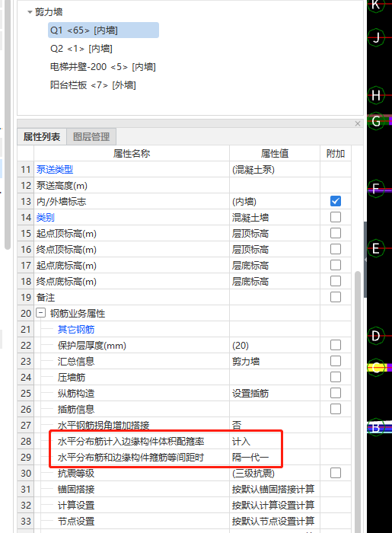This screenshot has width=392, height=533.
Task: Click the (20) cover thickness value
Action: (x=275, y=345)
